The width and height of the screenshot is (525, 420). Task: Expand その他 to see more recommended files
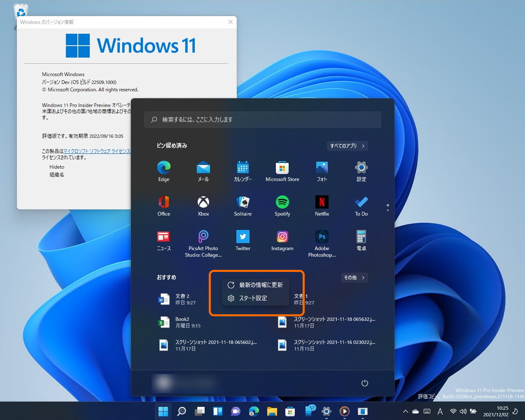354,277
